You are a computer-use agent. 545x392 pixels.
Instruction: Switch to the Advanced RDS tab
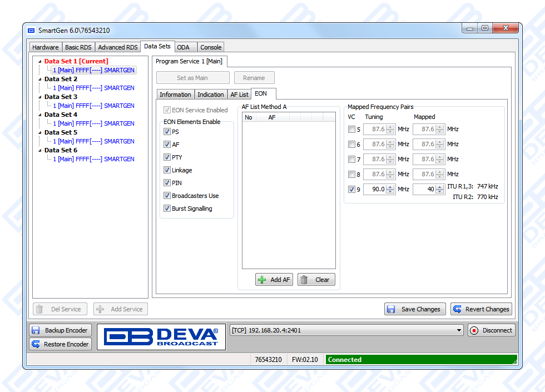click(x=118, y=47)
